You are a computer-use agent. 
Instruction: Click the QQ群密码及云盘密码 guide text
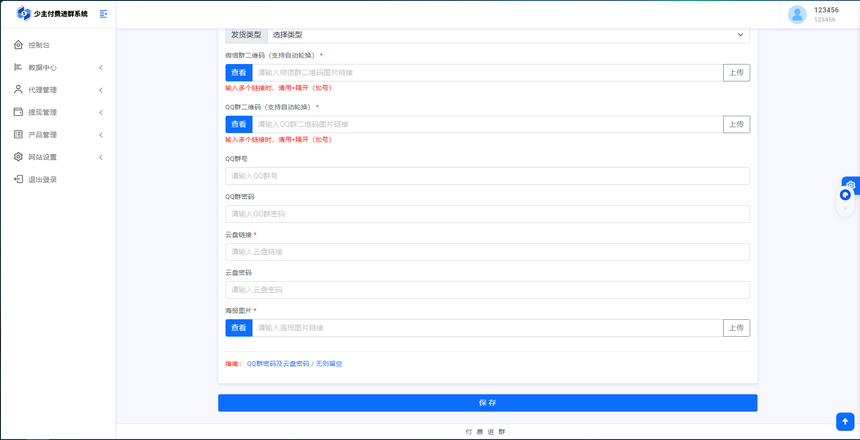click(x=295, y=363)
